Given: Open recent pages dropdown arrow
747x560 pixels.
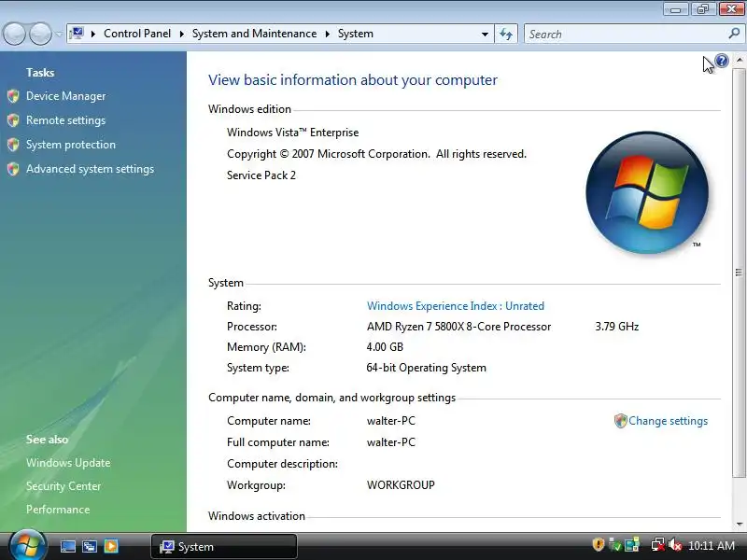Looking at the screenshot, I should (59, 35).
